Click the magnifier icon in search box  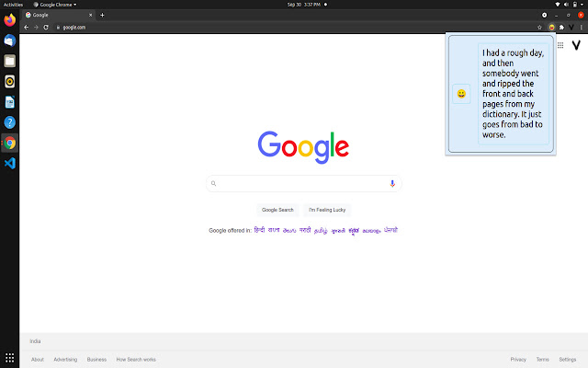(213, 183)
